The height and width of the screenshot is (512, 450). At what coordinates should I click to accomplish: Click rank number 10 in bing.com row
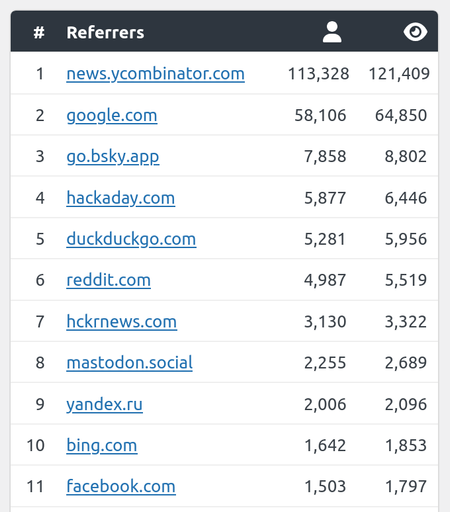click(35, 446)
